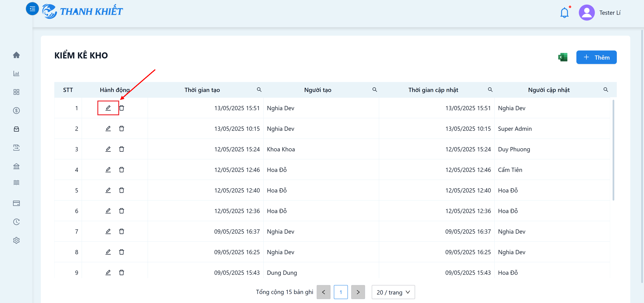644x303 pixels.
Task: Select the Duy Phuong cell
Action: point(552,149)
